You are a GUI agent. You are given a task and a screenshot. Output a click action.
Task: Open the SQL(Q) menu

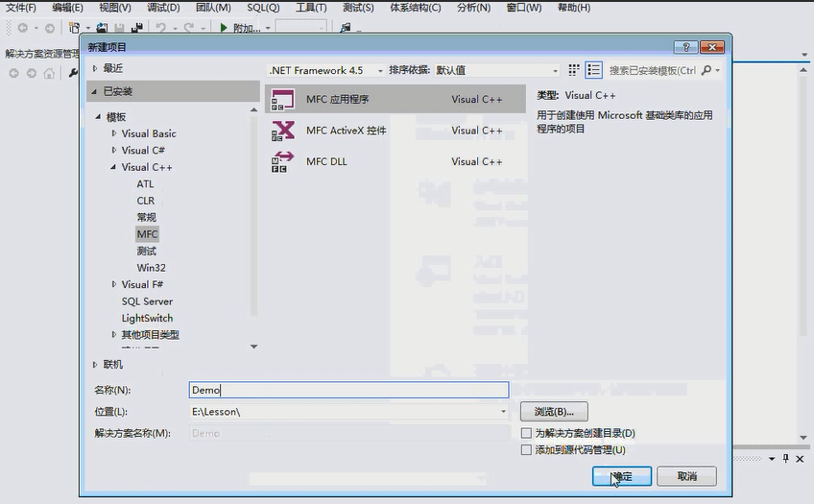(263, 8)
